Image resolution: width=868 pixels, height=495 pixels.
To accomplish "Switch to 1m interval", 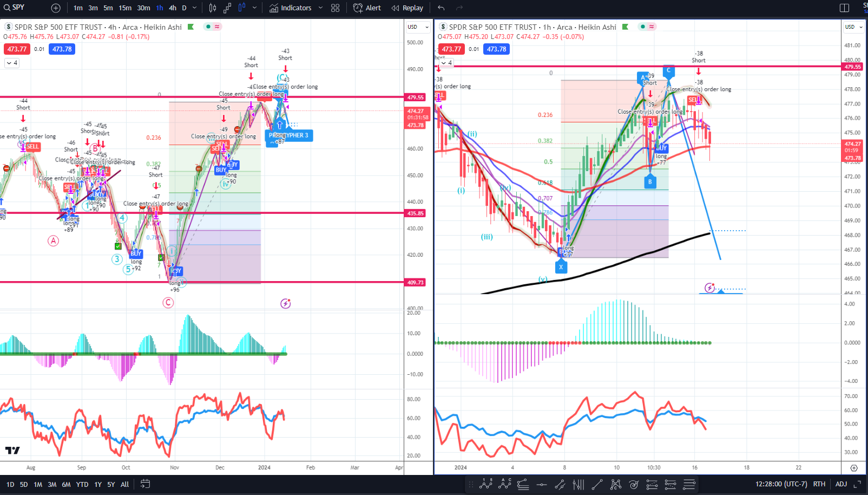I will point(78,8).
